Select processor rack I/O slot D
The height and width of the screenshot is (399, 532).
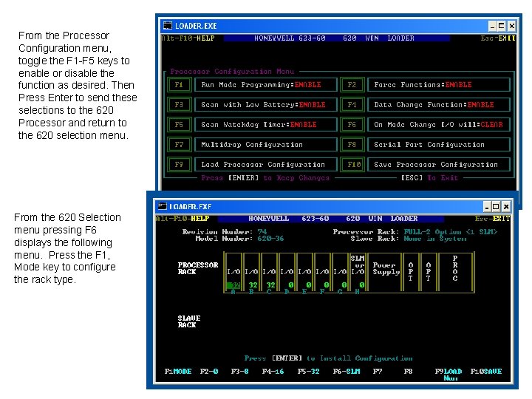[x=287, y=273]
